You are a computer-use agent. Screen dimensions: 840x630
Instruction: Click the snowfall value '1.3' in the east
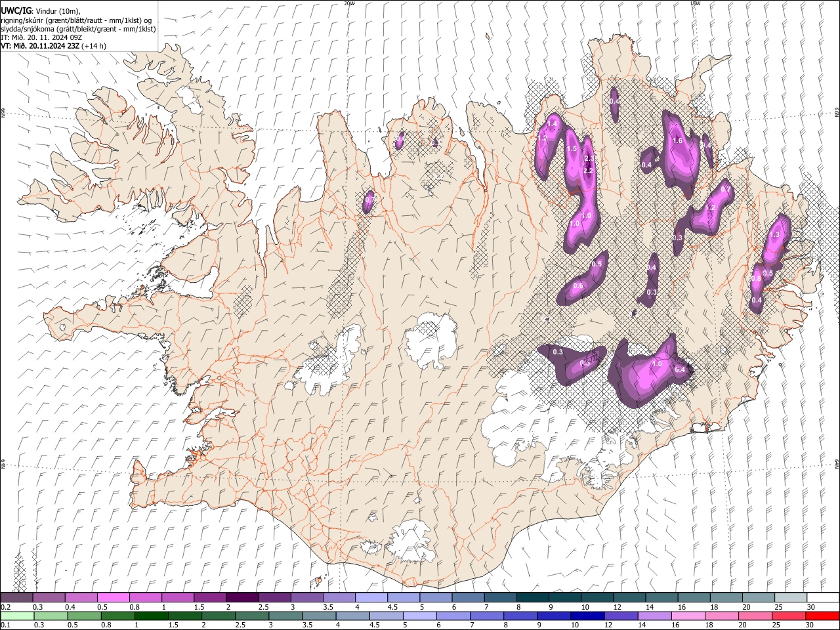774,235
